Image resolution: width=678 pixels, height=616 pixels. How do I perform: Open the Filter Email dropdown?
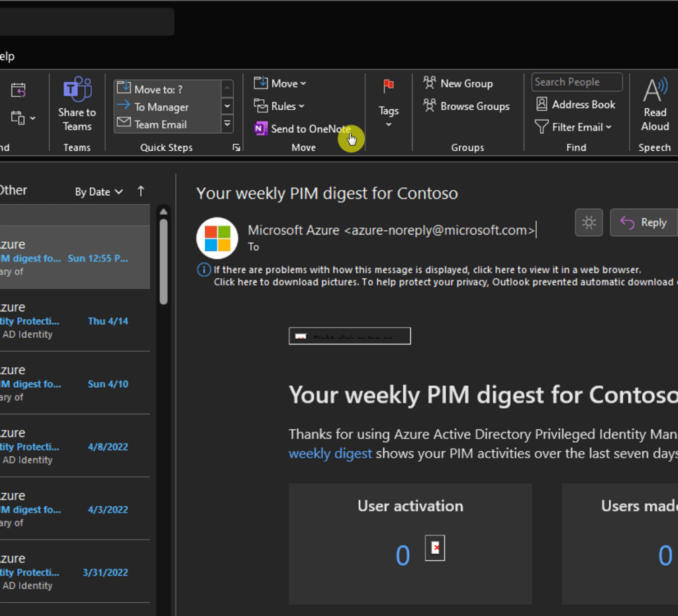tap(573, 127)
